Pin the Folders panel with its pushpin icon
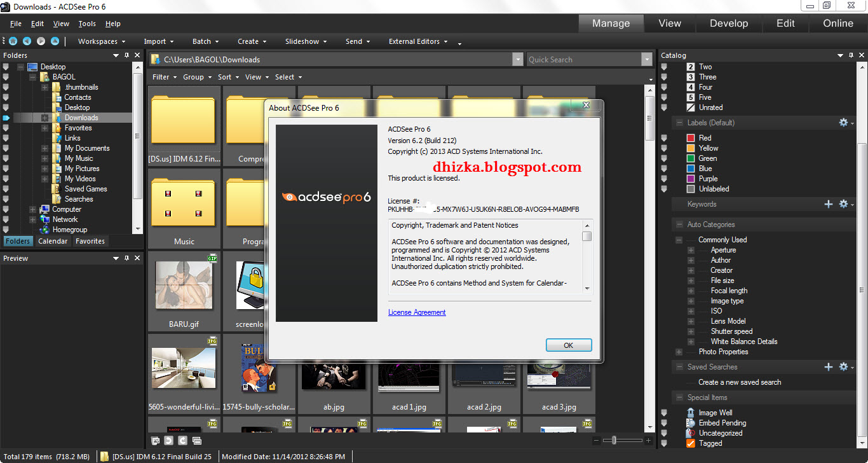Screen dimensions: 868x463 point(126,55)
